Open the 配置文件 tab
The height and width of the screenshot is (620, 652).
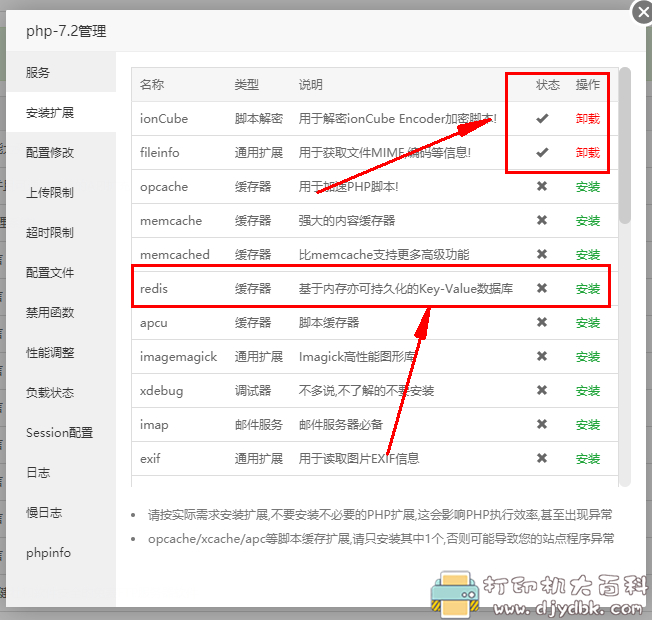click(61, 272)
